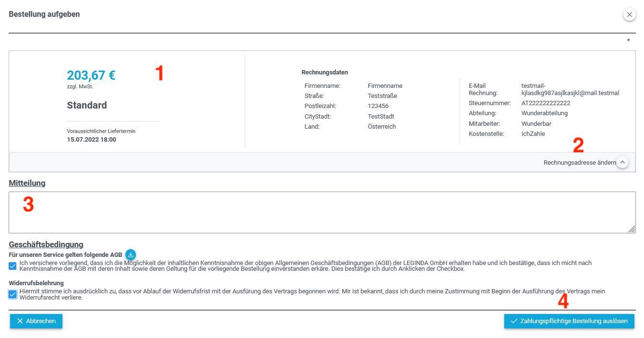644x338 pixels.
Task: Click the Teststraße street value
Action: (382, 96)
